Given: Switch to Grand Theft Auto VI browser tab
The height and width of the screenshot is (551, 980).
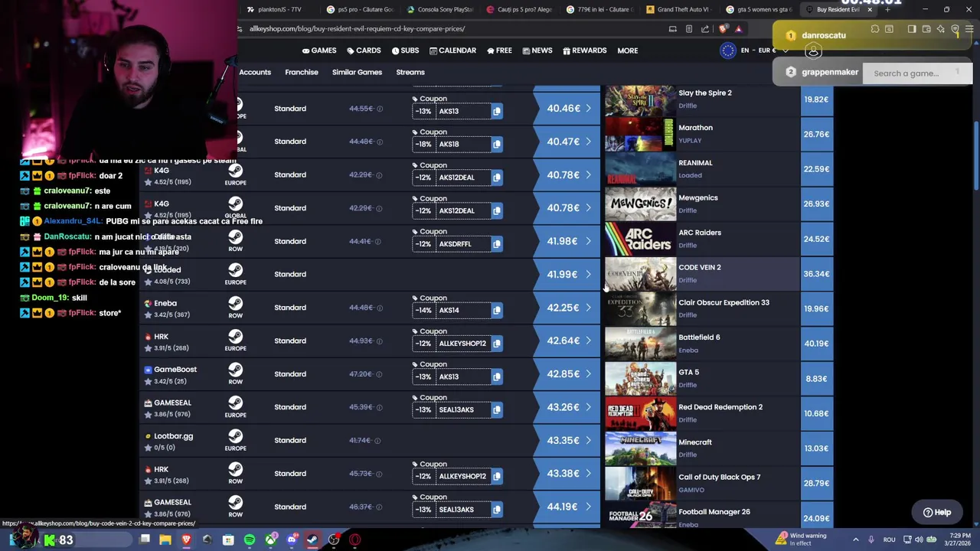Looking at the screenshot, I should pos(678,9).
